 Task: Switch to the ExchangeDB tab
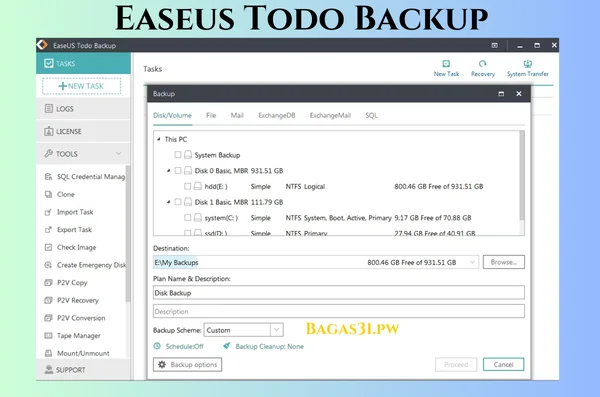point(277,115)
